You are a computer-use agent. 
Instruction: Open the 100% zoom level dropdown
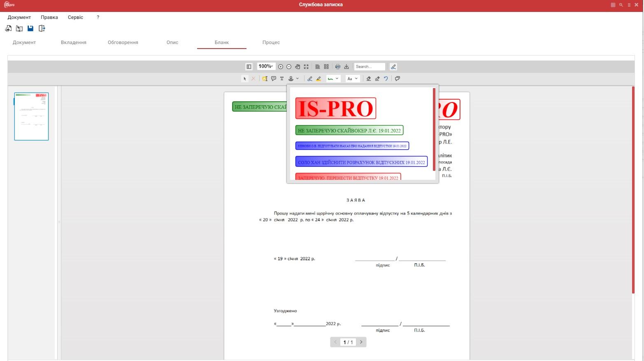266,66
